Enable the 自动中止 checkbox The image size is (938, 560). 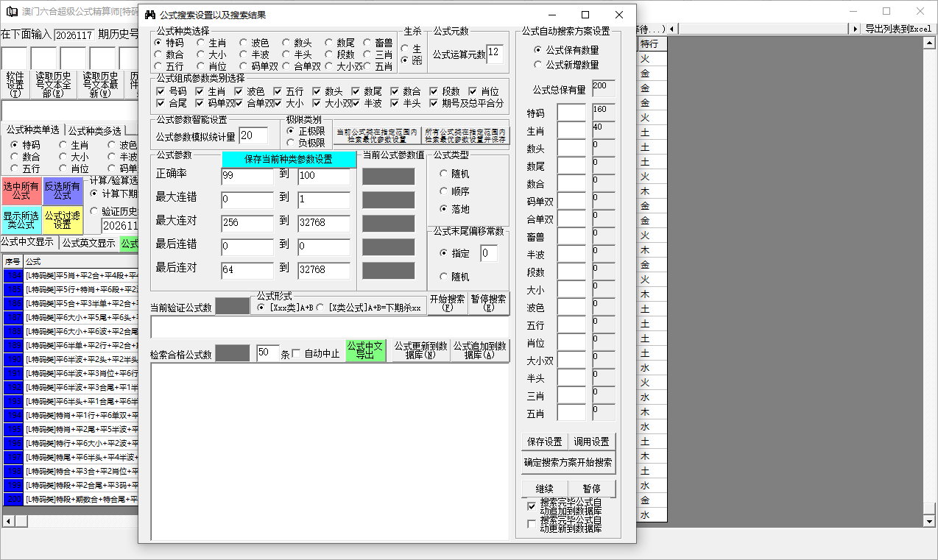pos(297,354)
